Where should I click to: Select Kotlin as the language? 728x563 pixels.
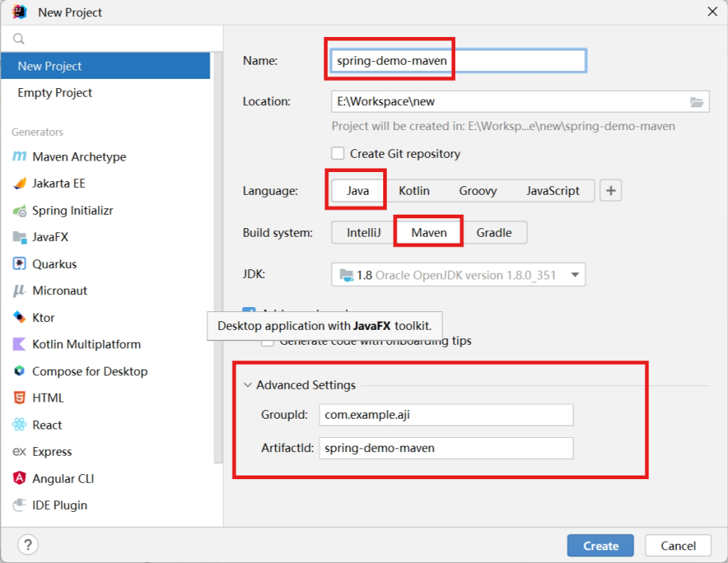pyautogui.click(x=414, y=191)
